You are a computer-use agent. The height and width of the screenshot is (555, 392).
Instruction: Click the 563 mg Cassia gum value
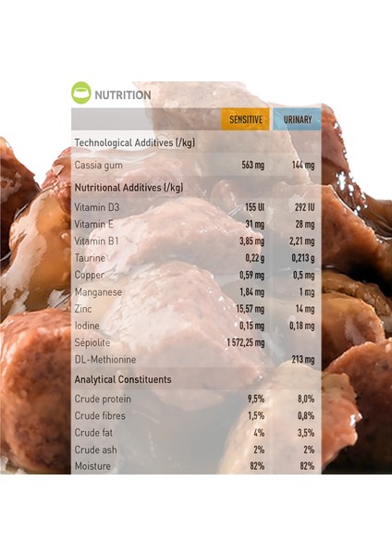click(253, 166)
